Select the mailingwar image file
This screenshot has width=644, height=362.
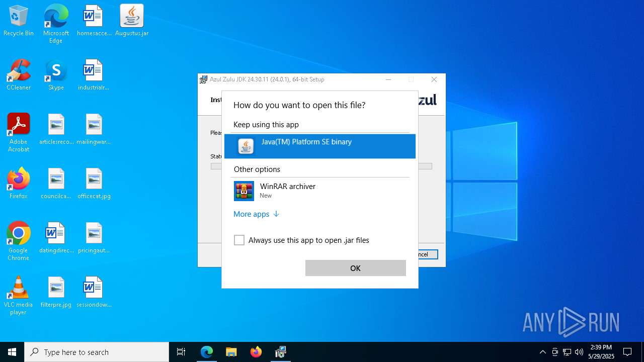(94, 130)
